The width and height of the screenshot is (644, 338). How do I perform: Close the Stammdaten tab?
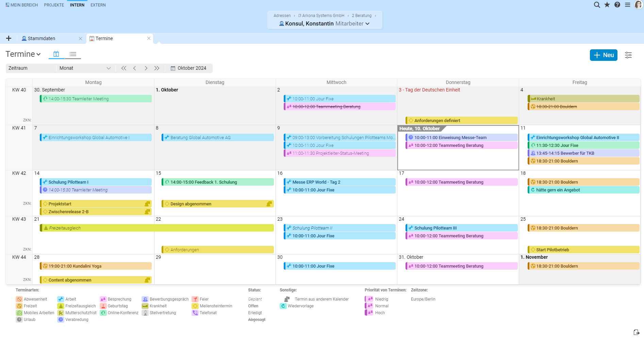(80, 39)
